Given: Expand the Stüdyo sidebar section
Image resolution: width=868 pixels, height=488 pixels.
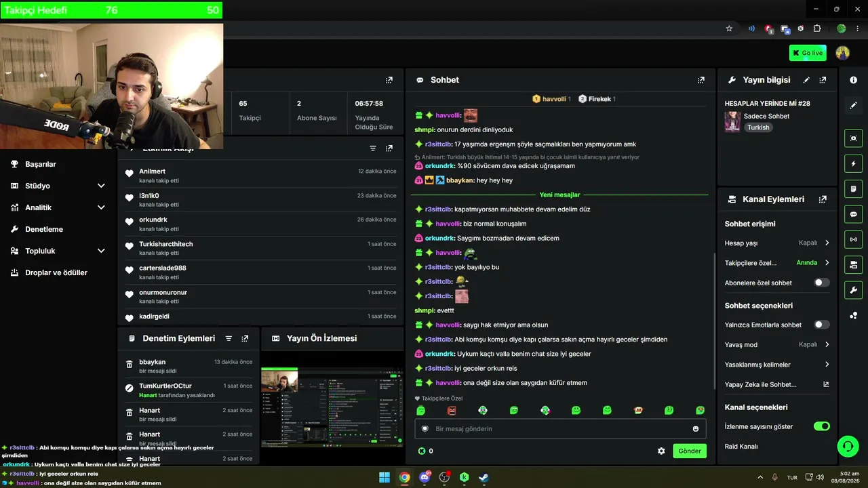Looking at the screenshot, I should pos(101,186).
